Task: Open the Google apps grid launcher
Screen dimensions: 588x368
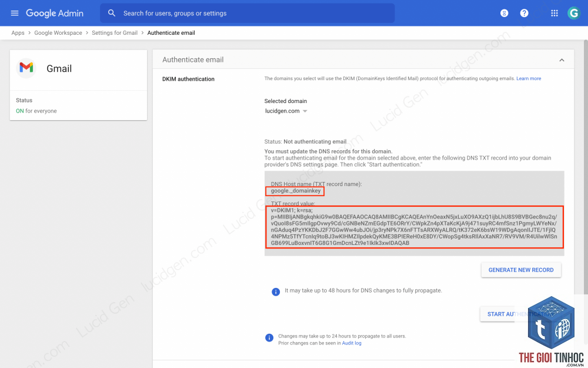Action: tap(554, 13)
